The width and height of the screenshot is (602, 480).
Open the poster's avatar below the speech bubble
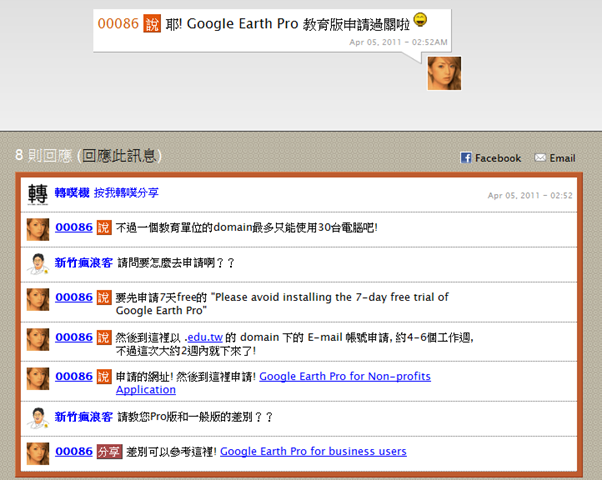tap(444, 73)
